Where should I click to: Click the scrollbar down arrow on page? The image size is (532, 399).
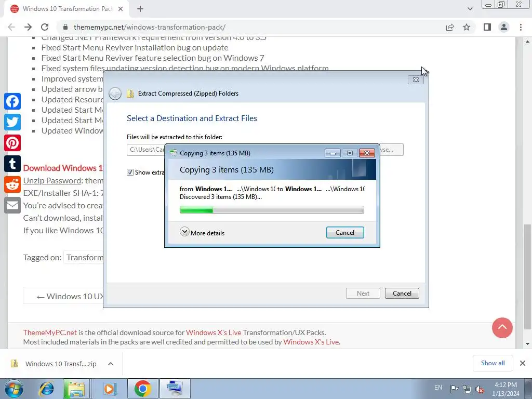coord(527,343)
